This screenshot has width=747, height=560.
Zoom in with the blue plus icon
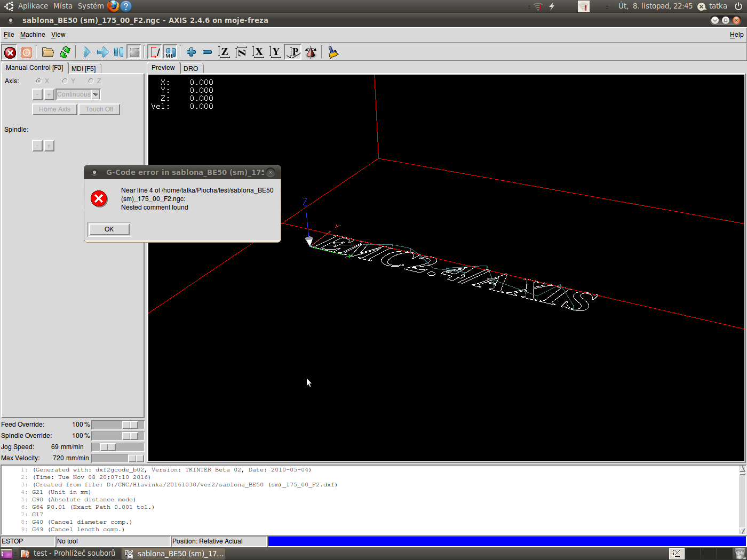[191, 52]
